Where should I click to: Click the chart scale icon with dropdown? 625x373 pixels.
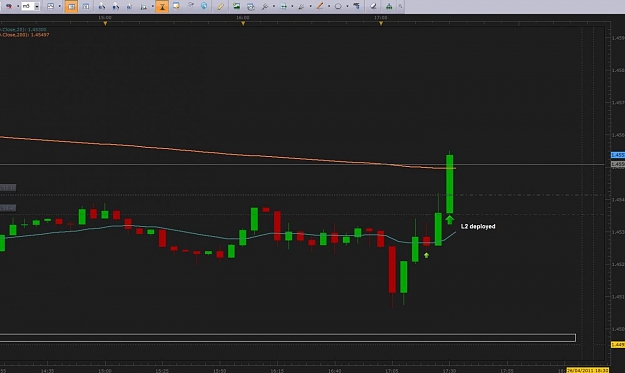(x=143, y=6)
